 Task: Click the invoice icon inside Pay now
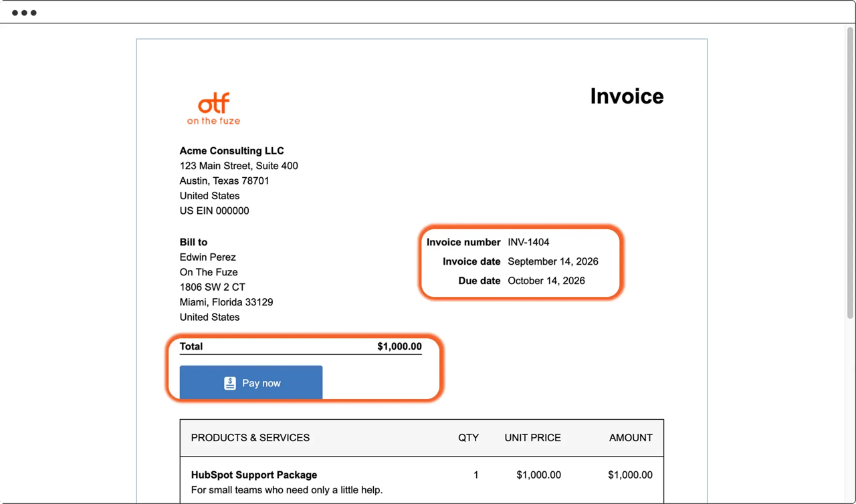coord(230,383)
